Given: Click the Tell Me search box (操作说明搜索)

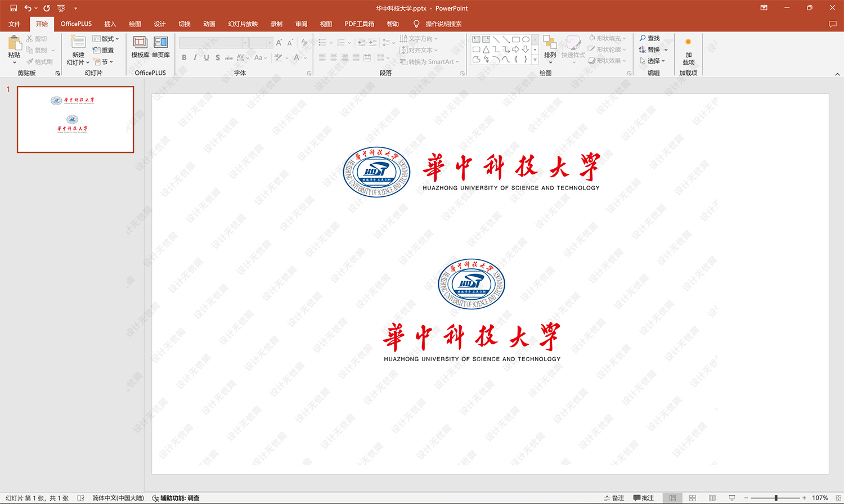Looking at the screenshot, I should [x=443, y=24].
